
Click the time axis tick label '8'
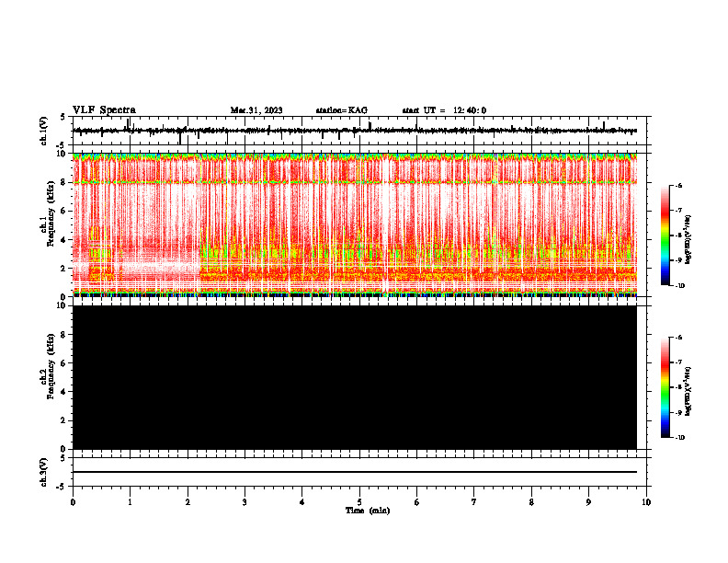[x=531, y=502]
